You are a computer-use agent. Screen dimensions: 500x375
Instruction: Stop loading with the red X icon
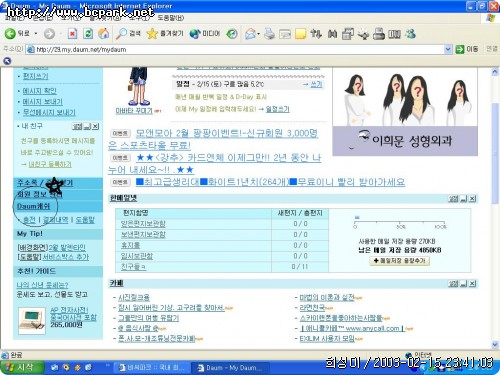pos(72,33)
